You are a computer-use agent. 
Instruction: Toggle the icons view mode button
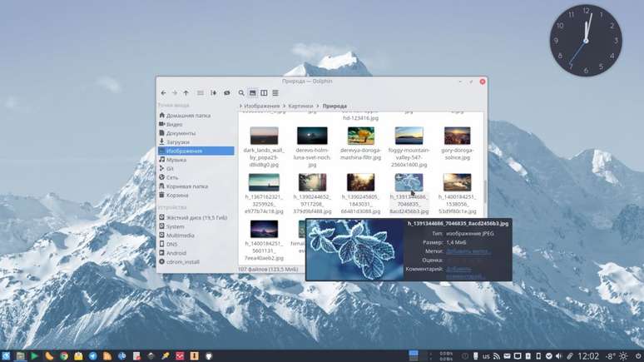pos(253,93)
